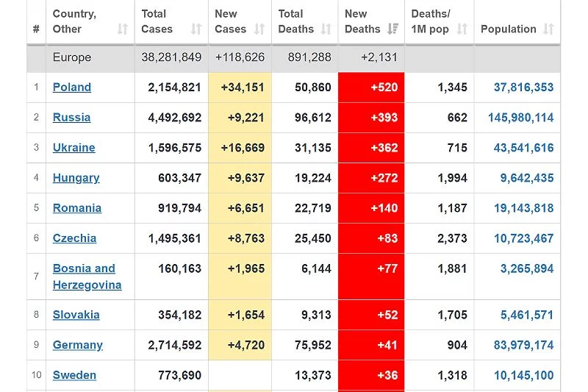Select Europe new cases +118,626

[x=240, y=57]
